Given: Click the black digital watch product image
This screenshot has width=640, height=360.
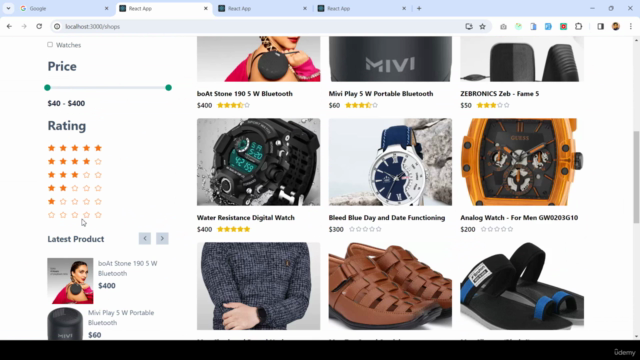Looking at the screenshot, I should pos(258,162).
